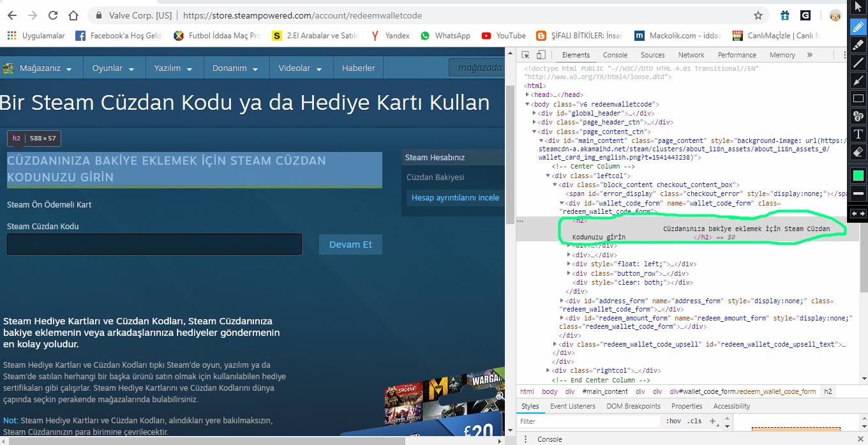Open the Mağazanız dropdown menu
Viewport: 868px width, 445px height.
tap(41, 68)
